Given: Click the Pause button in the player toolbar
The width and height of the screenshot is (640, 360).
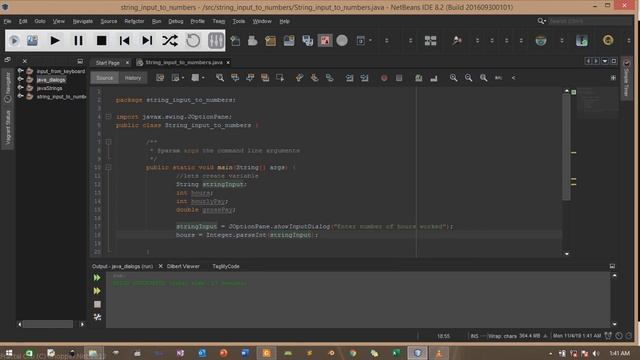Looking at the screenshot, I should tap(78, 40).
